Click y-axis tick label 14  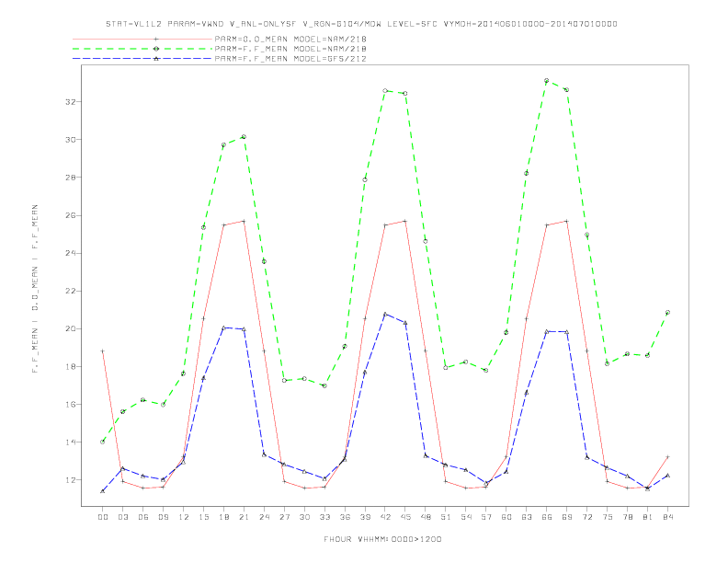pyautogui.click(x=70, y=442)
